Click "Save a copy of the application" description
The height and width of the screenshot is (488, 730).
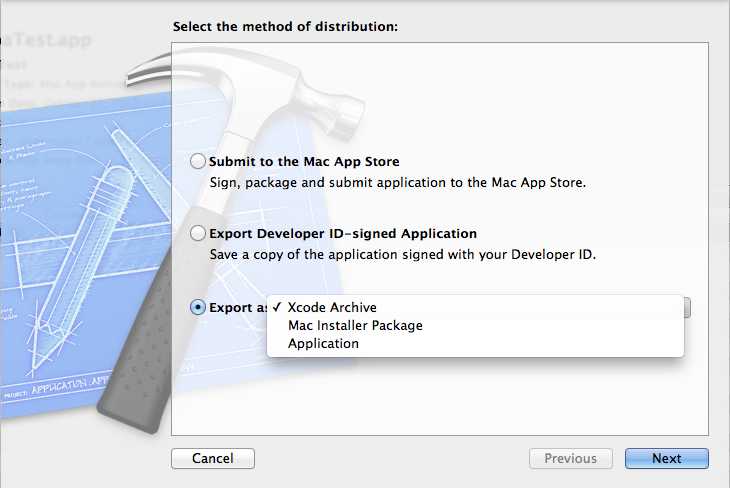click(403, 255)
